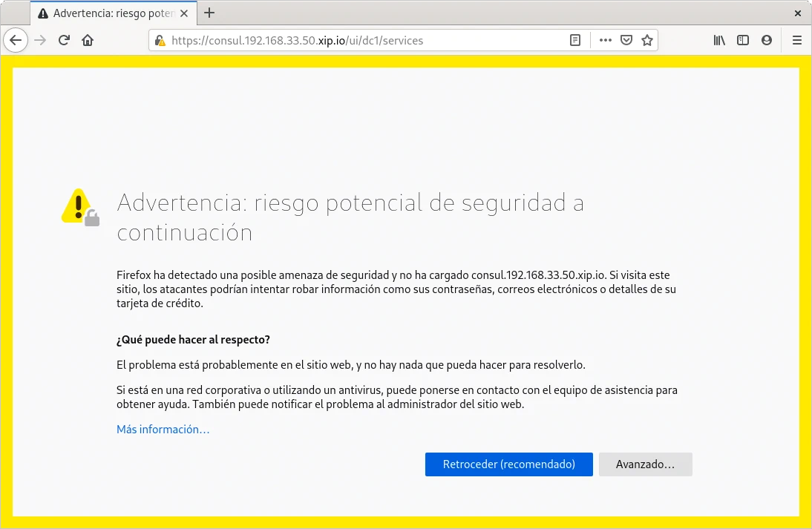The width and height of the screenshot is (812, 529).
Task: Bookmark this page with the star
Action: pyautogui.click(x=647, y=40)
